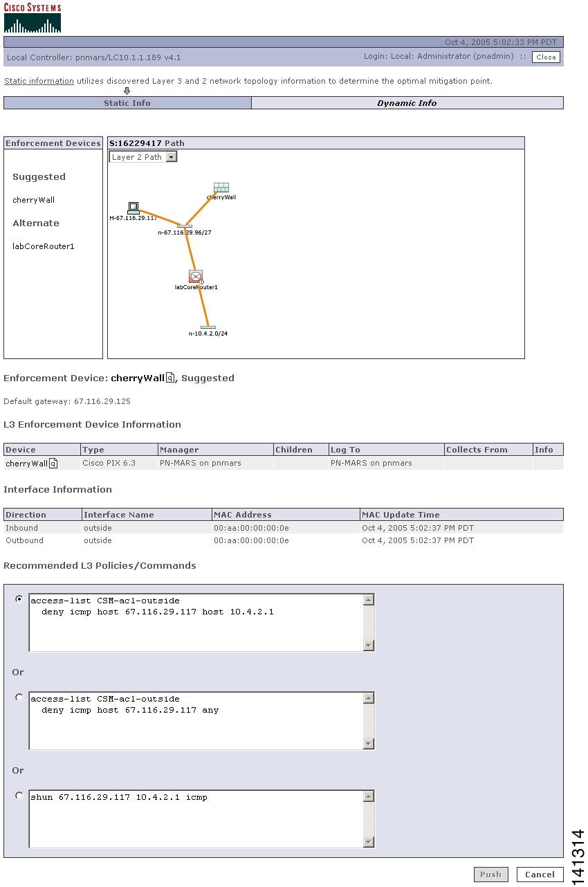The image size is (588, 887).
Task: Switch to the Static Info tab
Action: (127, 103)
